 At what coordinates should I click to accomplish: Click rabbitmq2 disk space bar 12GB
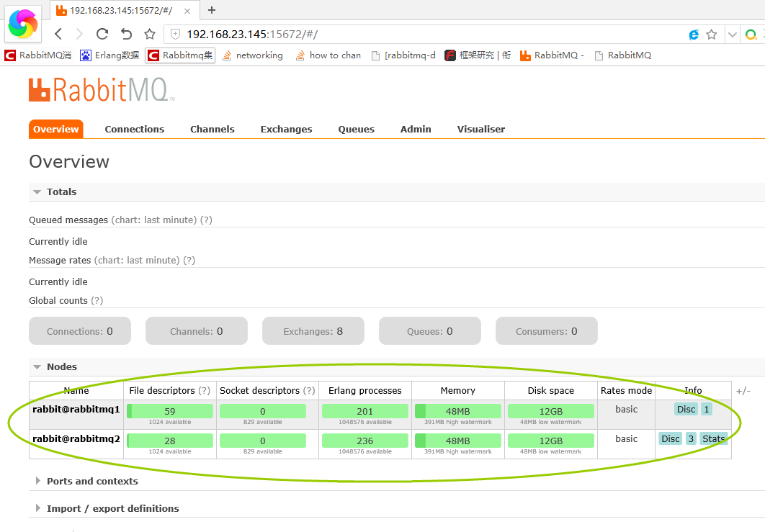pyautogui.click(x=551, y=441)
